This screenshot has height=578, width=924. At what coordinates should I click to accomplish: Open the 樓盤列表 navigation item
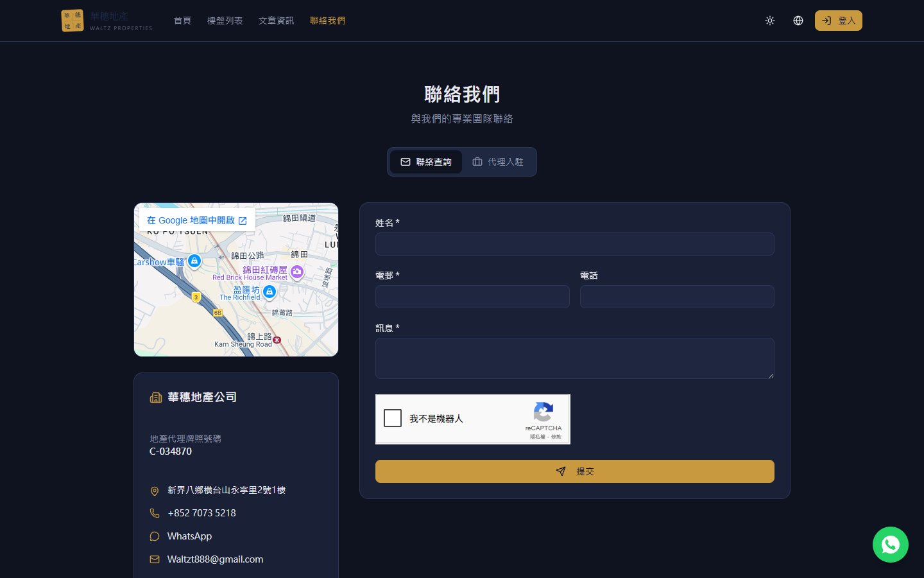[x=225, y=21]
